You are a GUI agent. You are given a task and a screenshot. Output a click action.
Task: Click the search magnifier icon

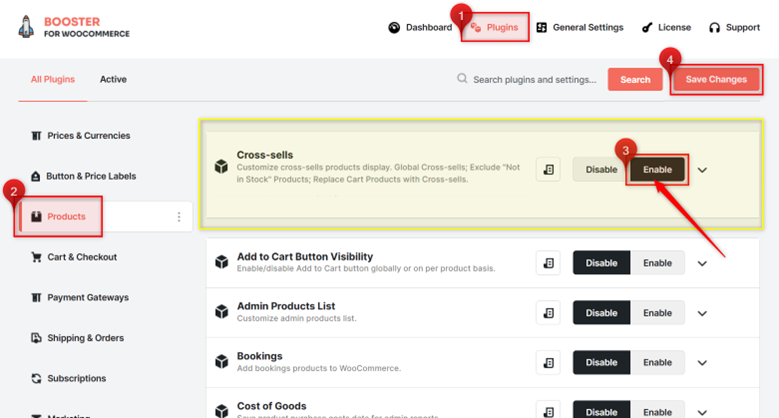pyautogui.click(x=462, y=79)
